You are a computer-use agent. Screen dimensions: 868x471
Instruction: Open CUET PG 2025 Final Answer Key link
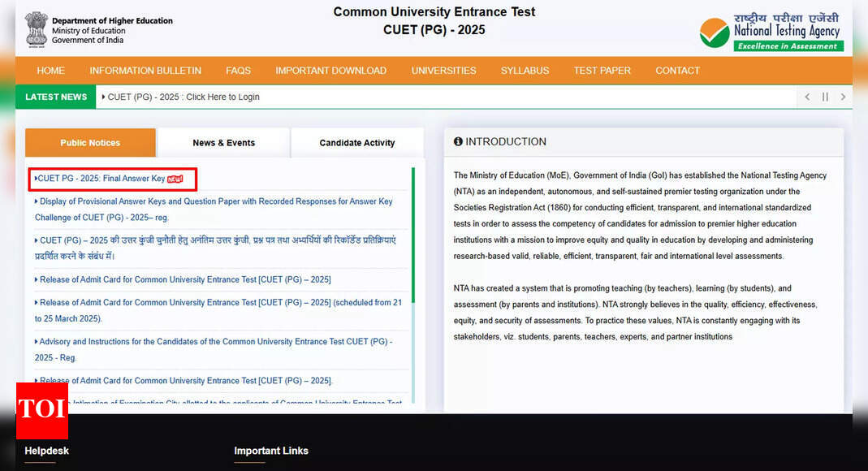pyautogui.click(x=101, y=179)
